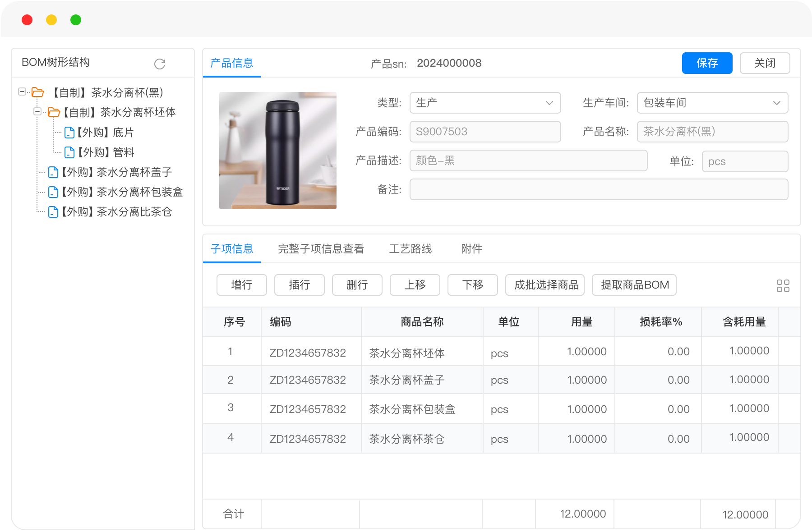Open the 生产车间 dropdown showing 包装车间
Screen dimensions: 812x532
pos(712,103)
